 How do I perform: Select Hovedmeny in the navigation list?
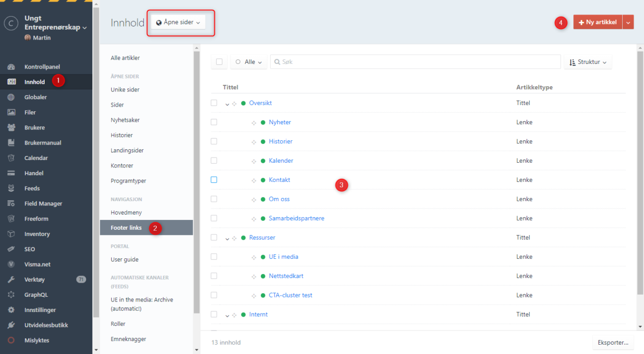tap(126, 213)
